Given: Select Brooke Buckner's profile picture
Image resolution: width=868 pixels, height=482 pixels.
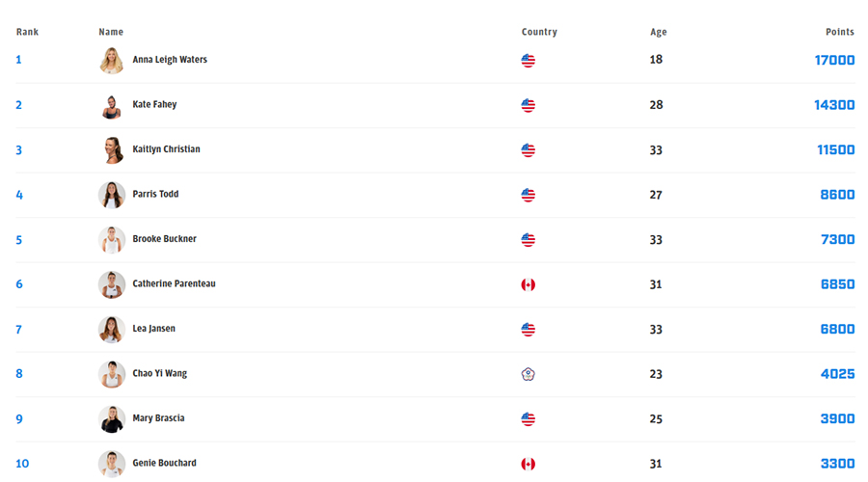Looking at the screenshot, I should [112, 240].
